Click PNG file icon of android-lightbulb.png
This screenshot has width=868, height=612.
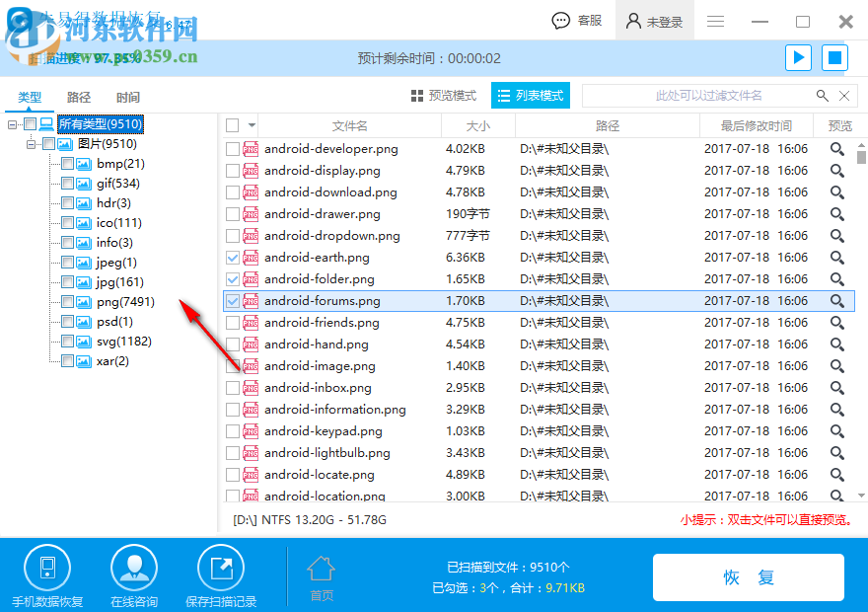pos(251,453)
